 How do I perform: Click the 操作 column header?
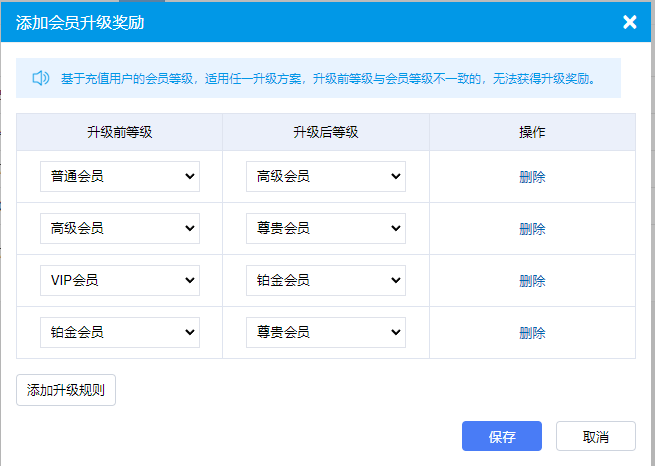point(532,132)
